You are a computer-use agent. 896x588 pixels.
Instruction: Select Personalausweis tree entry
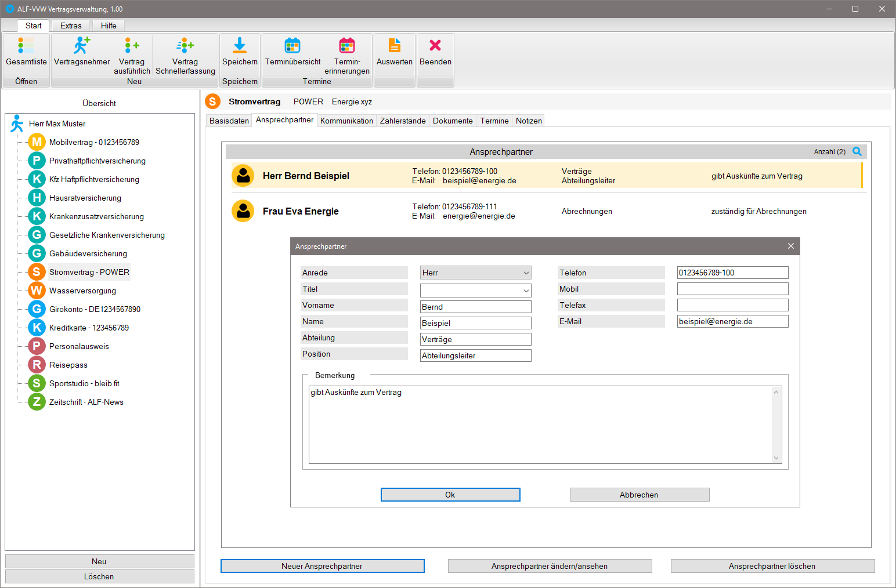[x=79, y=346]
